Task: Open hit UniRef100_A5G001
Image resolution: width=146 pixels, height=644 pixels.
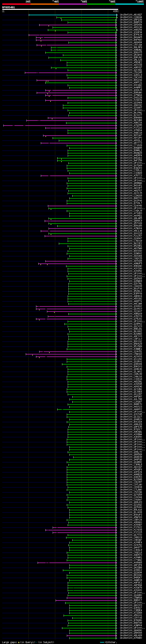Action: pyautogui.click(x=131, y=615)
